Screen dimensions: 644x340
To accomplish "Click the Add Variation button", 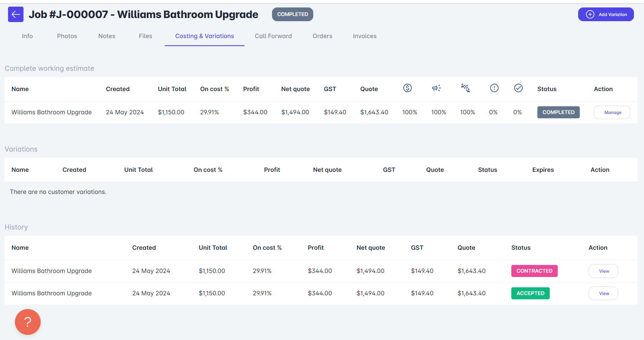I will coord(606,14).
